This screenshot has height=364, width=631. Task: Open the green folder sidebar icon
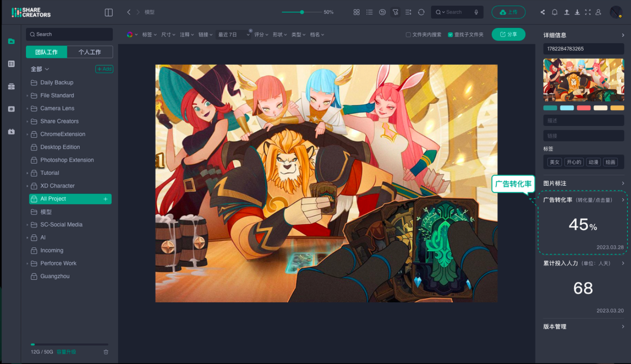click(11, 41)
